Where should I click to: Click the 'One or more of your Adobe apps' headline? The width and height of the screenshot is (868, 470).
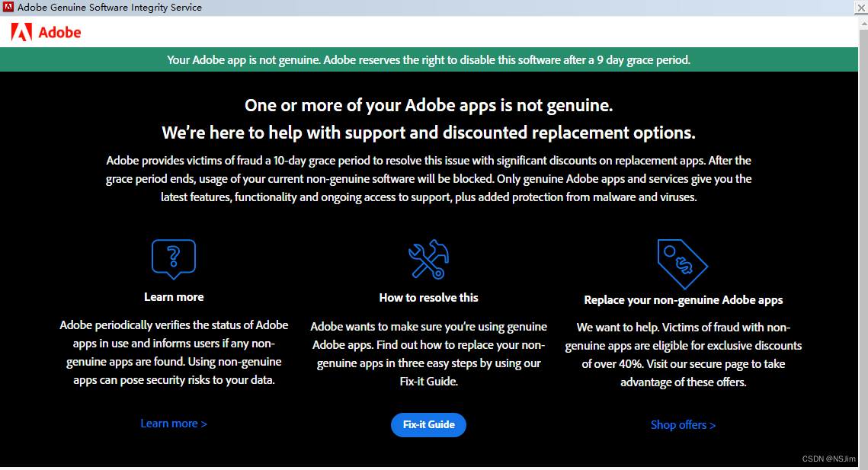pyautogui.click(x=428, y=105)
